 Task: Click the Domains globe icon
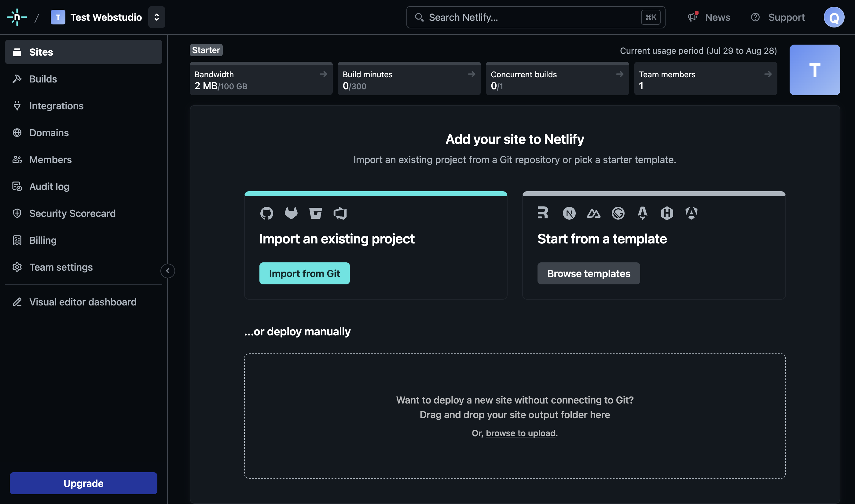coord(17,133)
